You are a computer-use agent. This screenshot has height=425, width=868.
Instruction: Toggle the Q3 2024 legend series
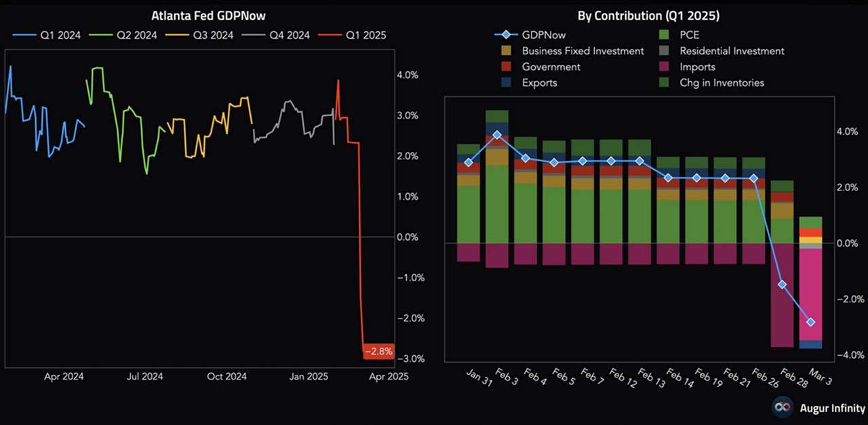200,35
